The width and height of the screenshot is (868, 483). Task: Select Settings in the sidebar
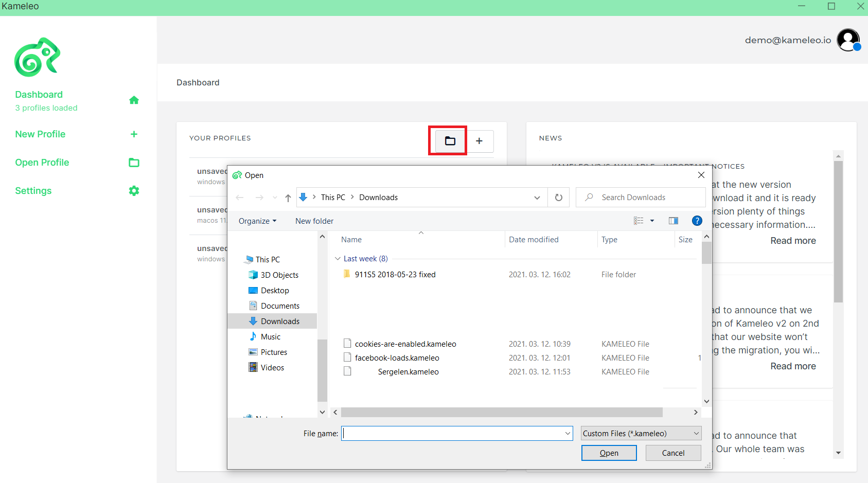pyautogui.click(x=33, y=191)
